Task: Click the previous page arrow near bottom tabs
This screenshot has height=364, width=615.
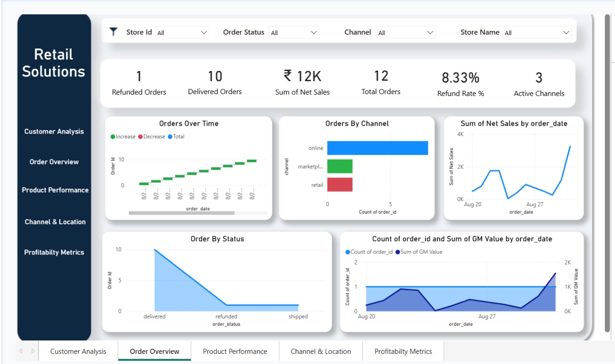Action: coord(20,351)
